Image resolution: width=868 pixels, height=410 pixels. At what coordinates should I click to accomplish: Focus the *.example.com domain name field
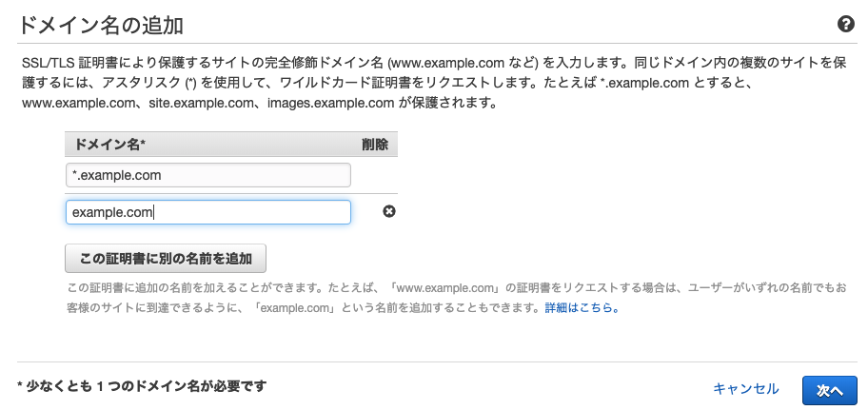(x=207, y=175)
